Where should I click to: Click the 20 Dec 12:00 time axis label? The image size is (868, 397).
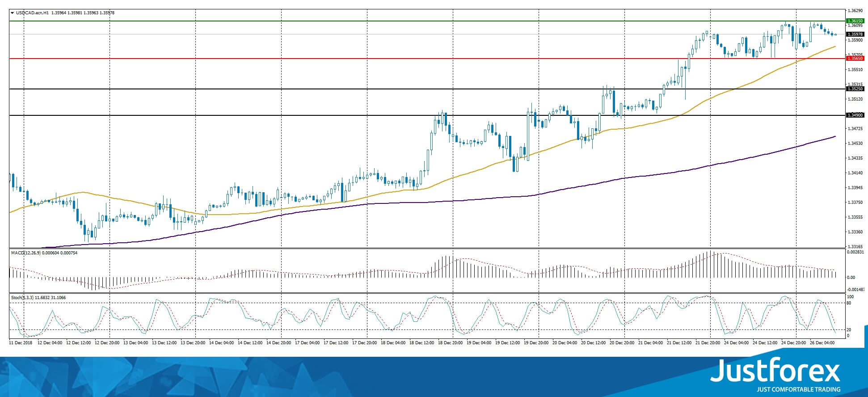point(593,342)
